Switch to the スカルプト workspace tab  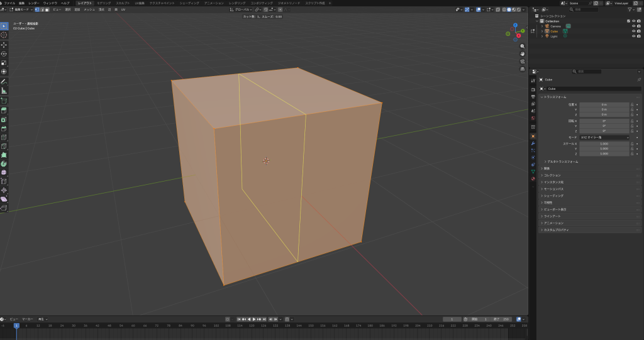pyautogui.click(x=123, y=3)
